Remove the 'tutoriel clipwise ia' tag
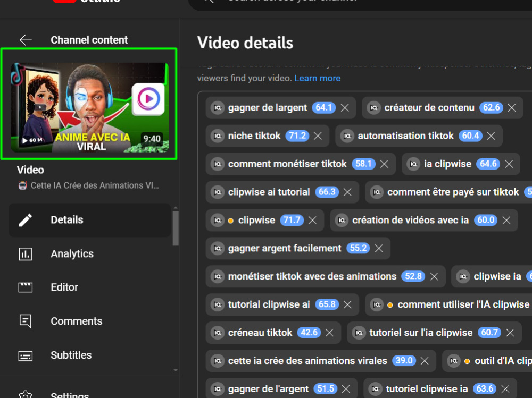Screen dimensions: 532x398 tap(505, 389)
